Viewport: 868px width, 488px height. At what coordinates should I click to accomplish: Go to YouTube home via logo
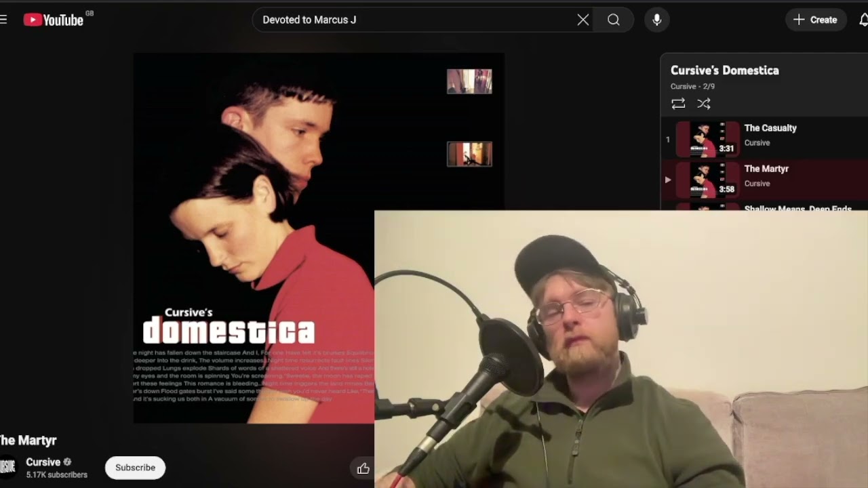pyautogui.click(x=54, y=20)
